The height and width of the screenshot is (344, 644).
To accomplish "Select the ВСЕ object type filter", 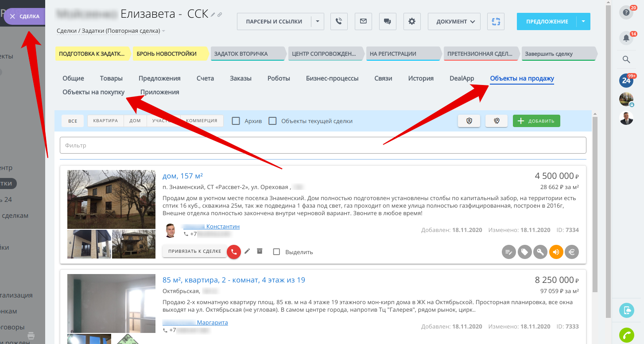I will 73,121.
